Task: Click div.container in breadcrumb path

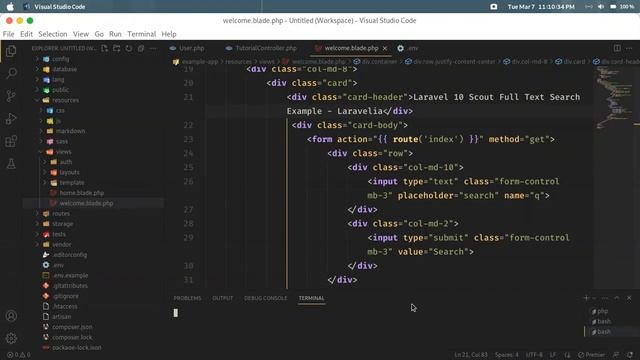Action: click(379, 62)
